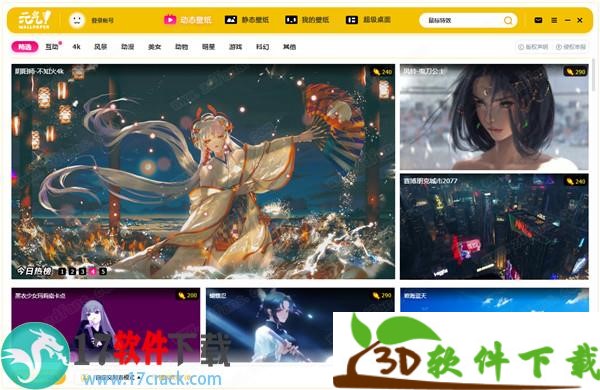Click the pink 动态壁纸 play icon
The height and width of the screenshot is (390, 600).
[x=170, y=20]
